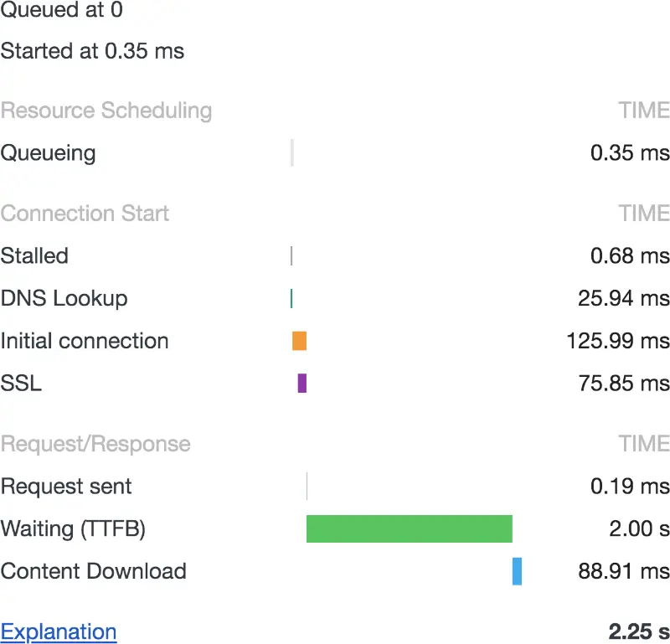Select the orange Initial connection bar
The height and width of the screenshot is (644, 670).
pyautogui.click(x=299, y=341)
